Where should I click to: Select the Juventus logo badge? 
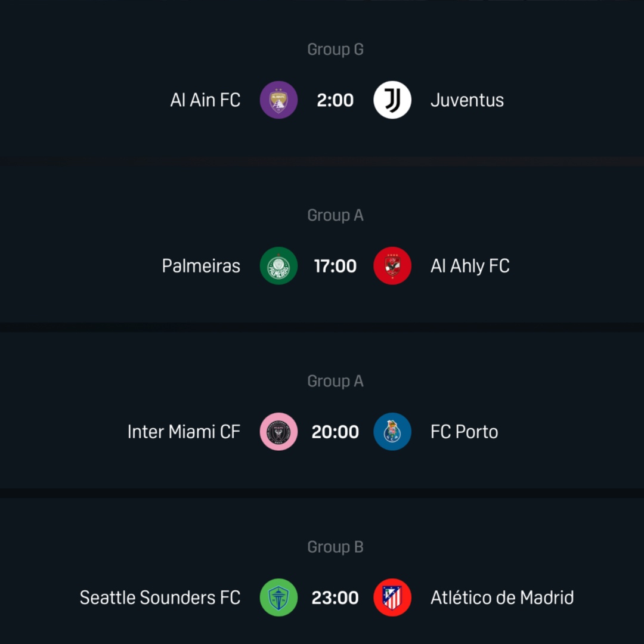coord(392,100)
